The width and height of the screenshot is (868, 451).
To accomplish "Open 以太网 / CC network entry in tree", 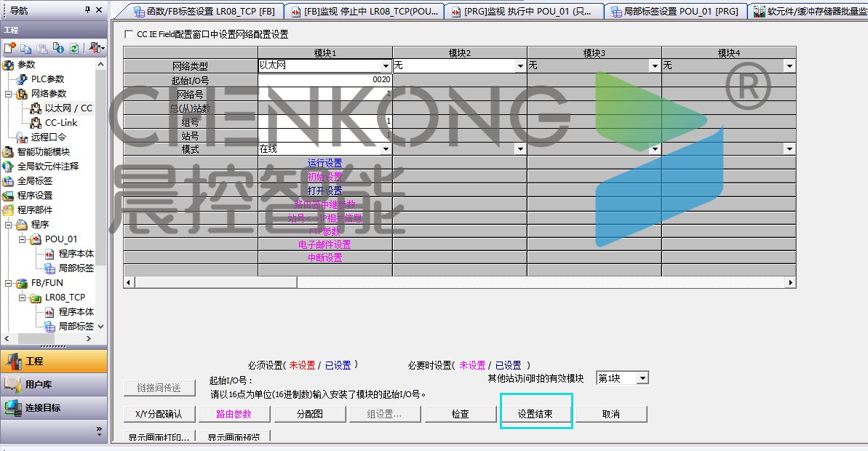I will [68, 108].
